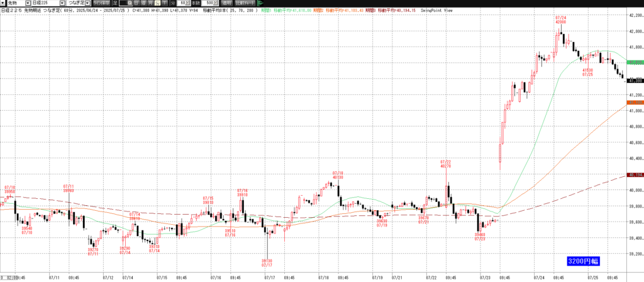Select the minute 分 timeframe button

click(x=158, y=3)
